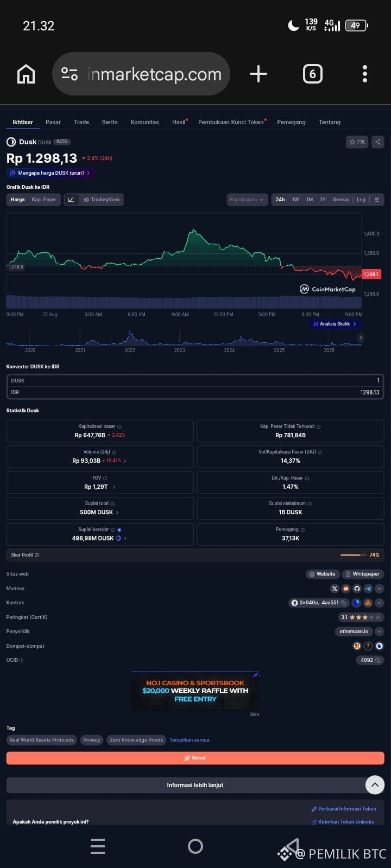
Task: Expand Suplai total 500M DUSK chevron
Action: [x=117, y=512]
